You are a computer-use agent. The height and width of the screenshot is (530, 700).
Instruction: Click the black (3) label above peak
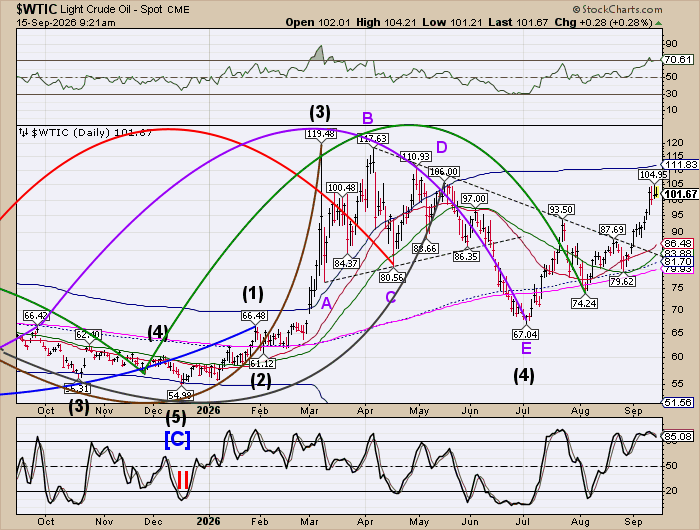click(x=320, y=113)
